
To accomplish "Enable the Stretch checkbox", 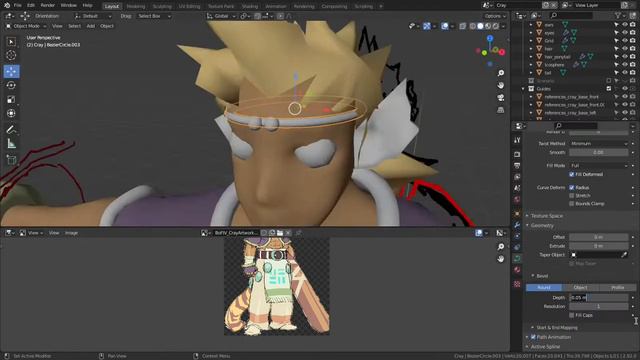I will point(572,196).
